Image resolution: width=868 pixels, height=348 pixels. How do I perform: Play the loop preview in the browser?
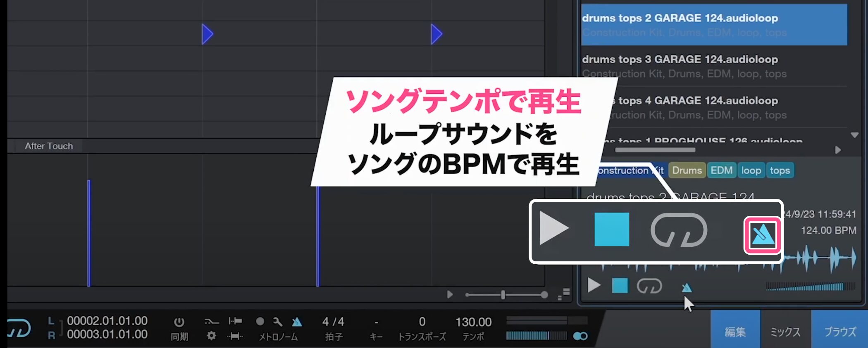click(x=594, y=285)
